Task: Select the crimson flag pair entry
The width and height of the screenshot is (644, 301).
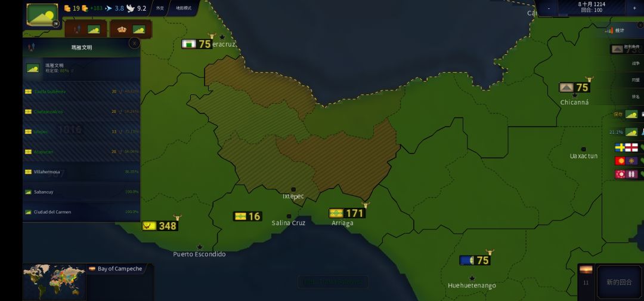Action: (626, 174)
